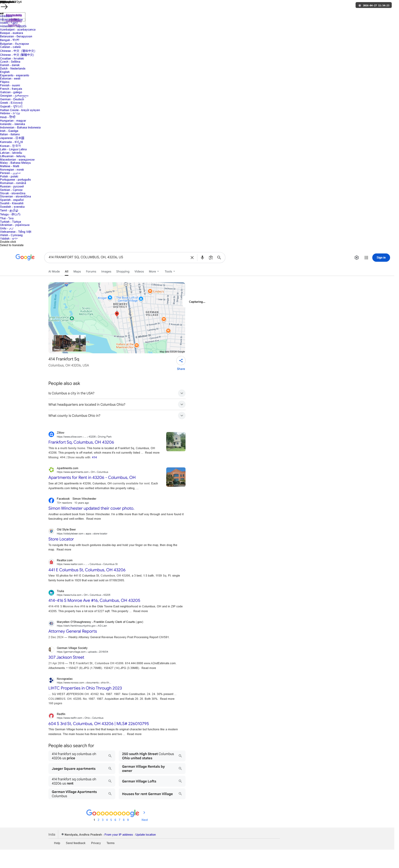Click the Google logo

coord(25,257)
